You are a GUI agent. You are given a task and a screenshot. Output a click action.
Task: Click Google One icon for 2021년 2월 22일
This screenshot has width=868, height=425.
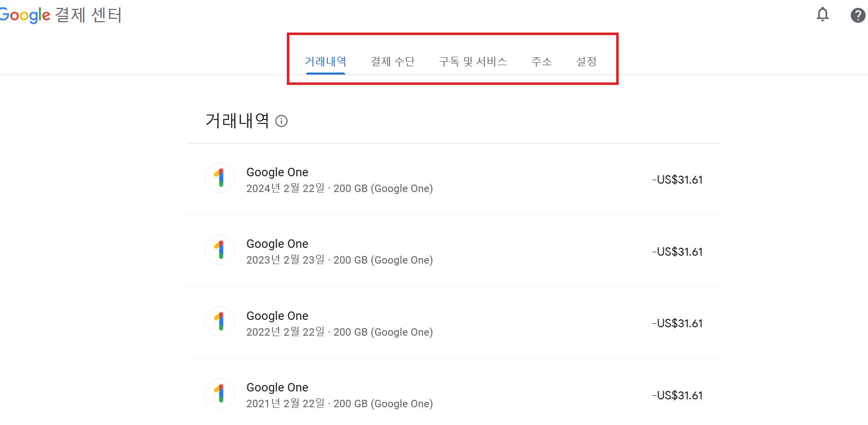point(220,393)
